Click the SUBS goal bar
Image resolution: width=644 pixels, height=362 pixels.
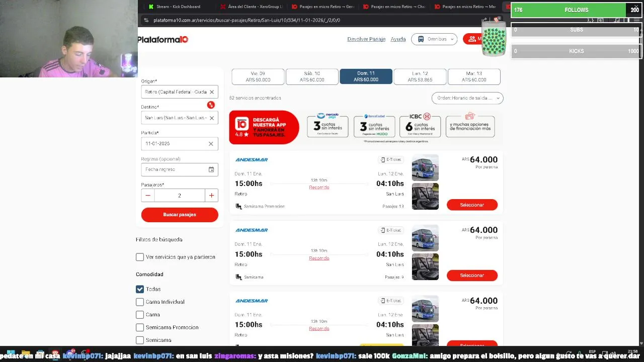coord(576,30)
